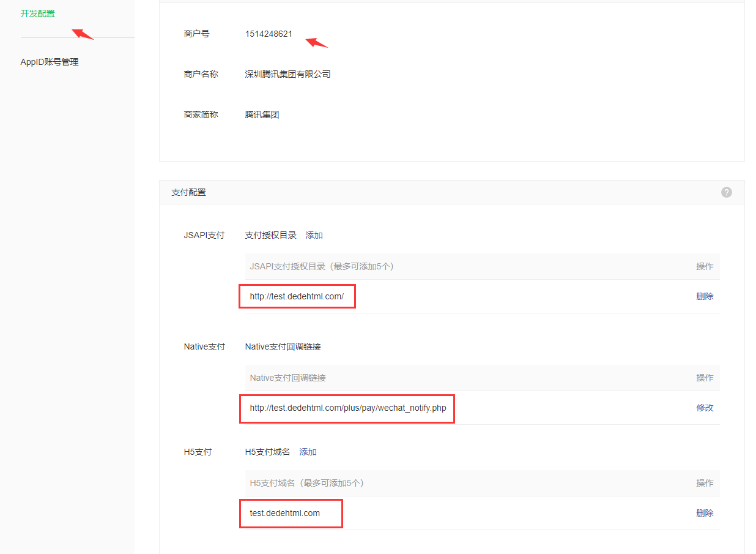Viewport: 756px width, 554px height.
Task: Click the help question mark icon
Action: (x=726, y=192)
